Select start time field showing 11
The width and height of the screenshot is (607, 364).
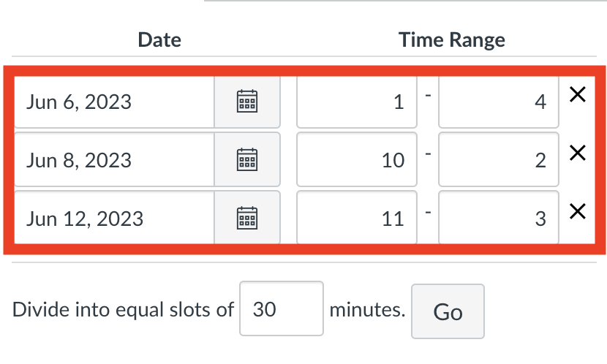point(357,218)
